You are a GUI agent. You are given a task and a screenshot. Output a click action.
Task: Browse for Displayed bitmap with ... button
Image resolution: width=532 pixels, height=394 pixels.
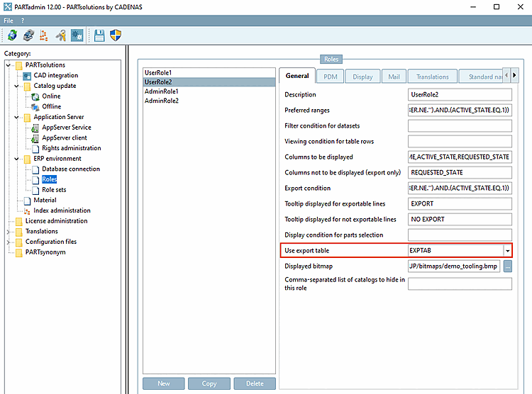coord(508,266)
